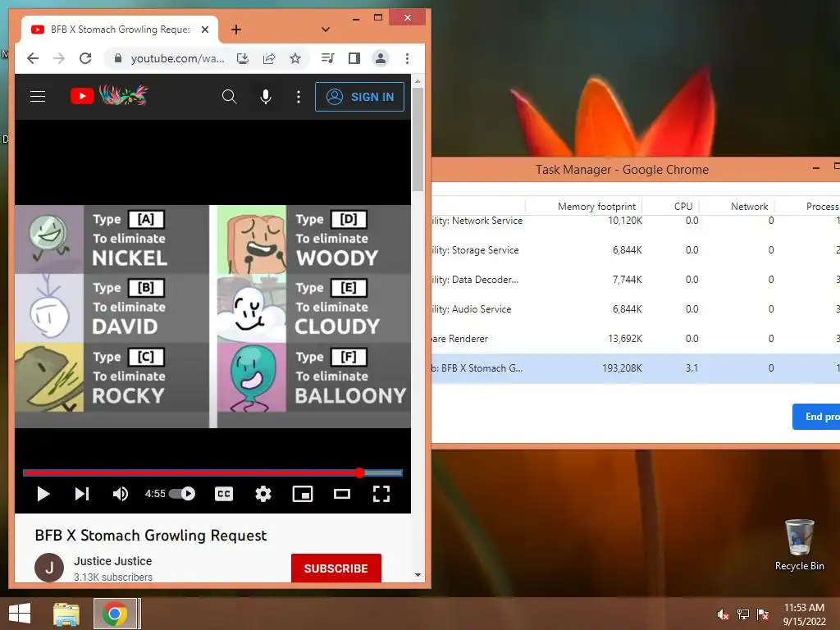Sort Task Manager by Network column
Viewport: 840px width, 630px height.
point(749,206)
